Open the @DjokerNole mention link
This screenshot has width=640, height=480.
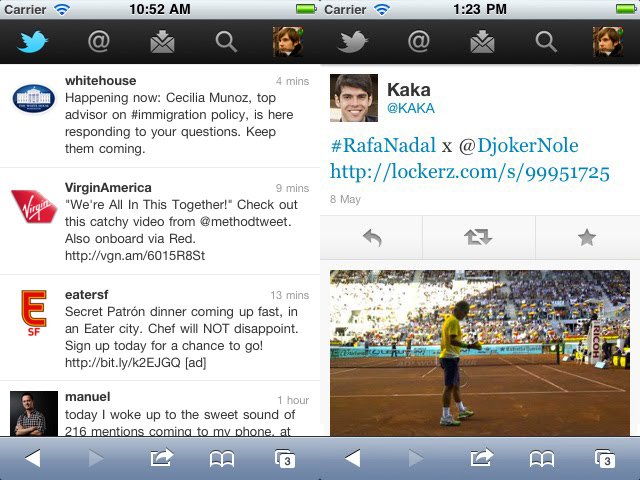coord(518,145)
